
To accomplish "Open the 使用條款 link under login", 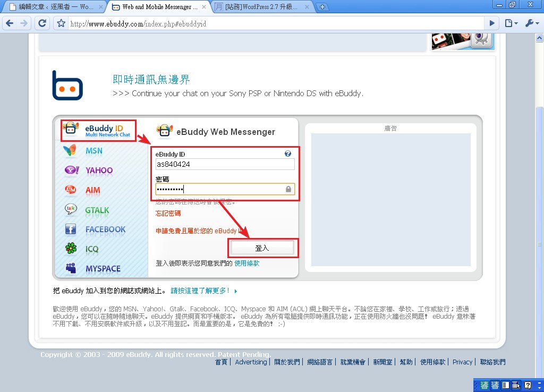I will tap(246, 263).
